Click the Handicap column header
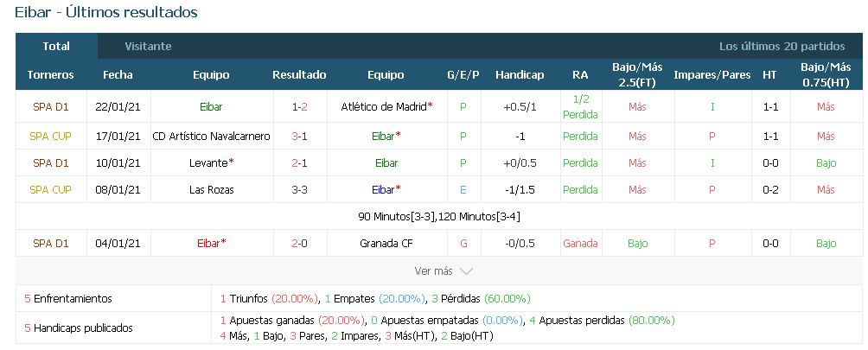The width and height of the screenshot is (868, 350). (x=520, y=74)
